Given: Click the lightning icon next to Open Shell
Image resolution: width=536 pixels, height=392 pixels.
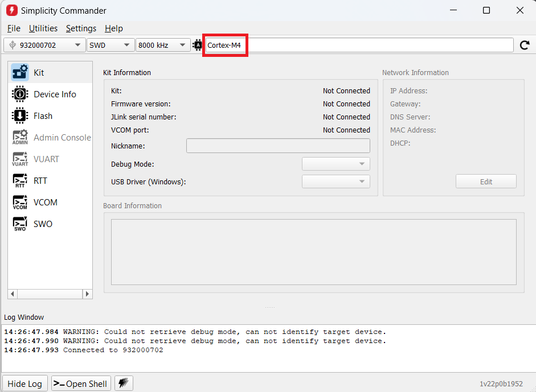Looking at the screenshot, I should (x=124, y=383).
